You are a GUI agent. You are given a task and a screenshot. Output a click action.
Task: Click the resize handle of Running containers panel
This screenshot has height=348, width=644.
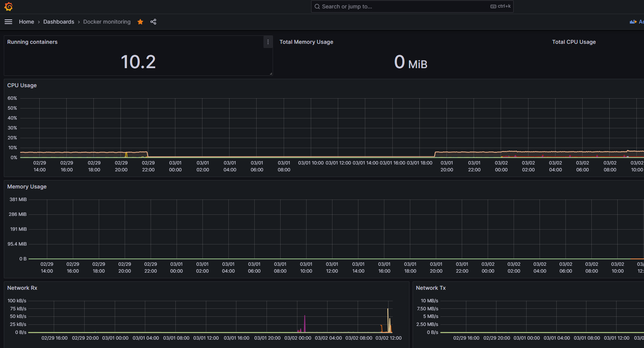point(271,74)
